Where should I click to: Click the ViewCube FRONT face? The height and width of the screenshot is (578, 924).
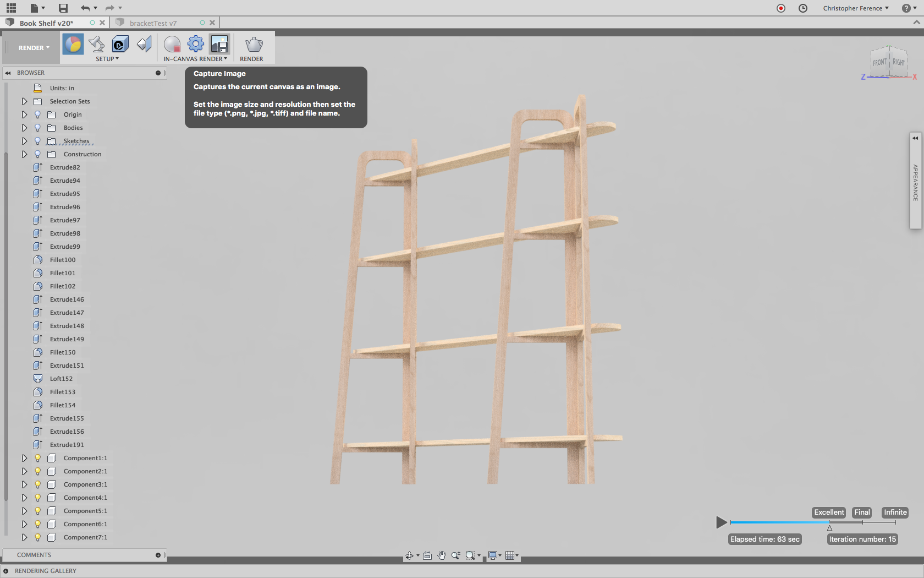[879, 62]
